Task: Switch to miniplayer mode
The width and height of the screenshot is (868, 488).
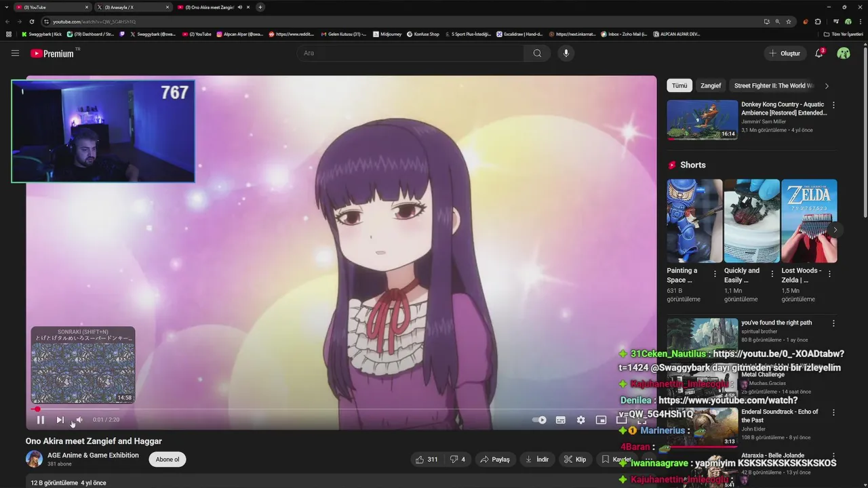Action: pos(601,420)
